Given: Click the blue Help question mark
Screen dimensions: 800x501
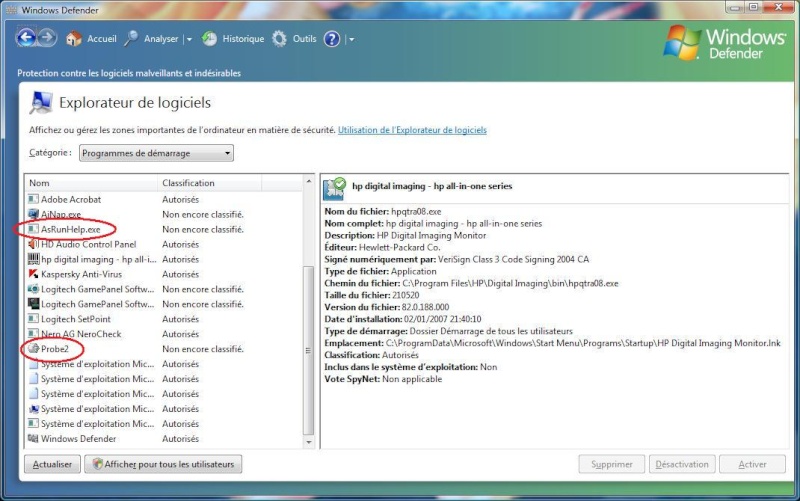Looking at the screenshot, I should click(332, 39).
